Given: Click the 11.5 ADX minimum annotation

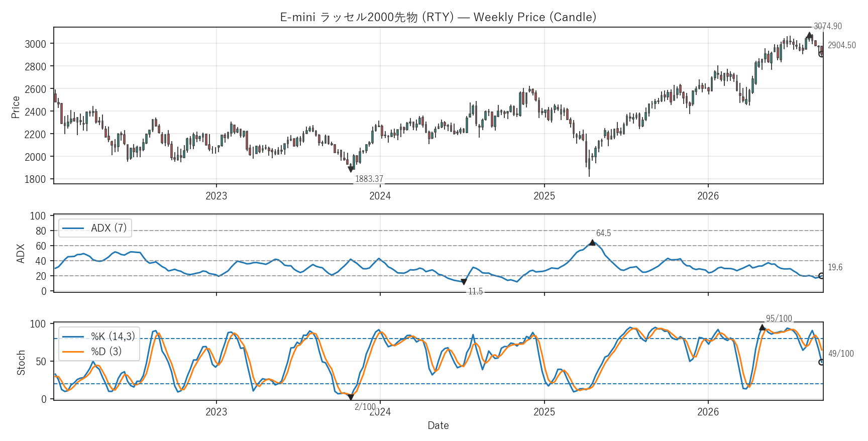Looking at the screenshot, I should click(x=476, y=291).
